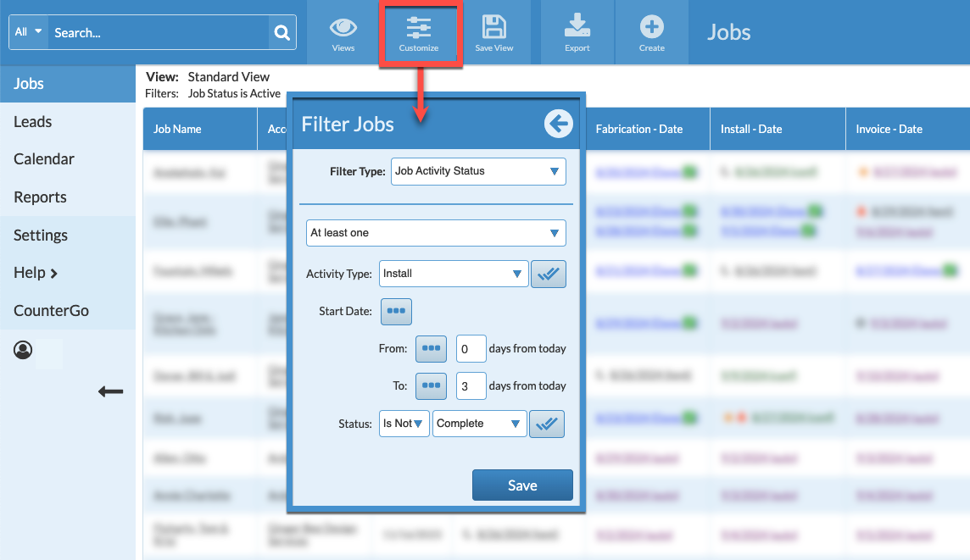Open the Complete status dropdown
Viewport: 970px width, 560px height.
(479, 424)
